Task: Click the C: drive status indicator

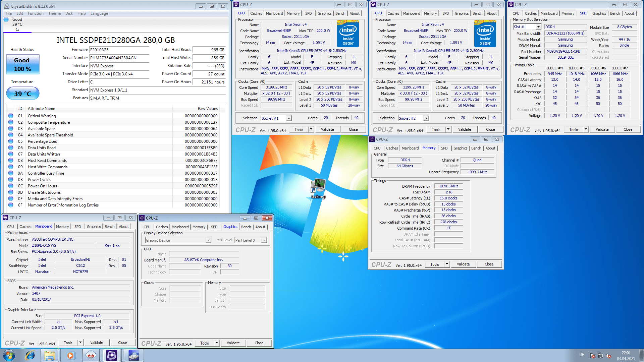Action: tap(17, 24)
